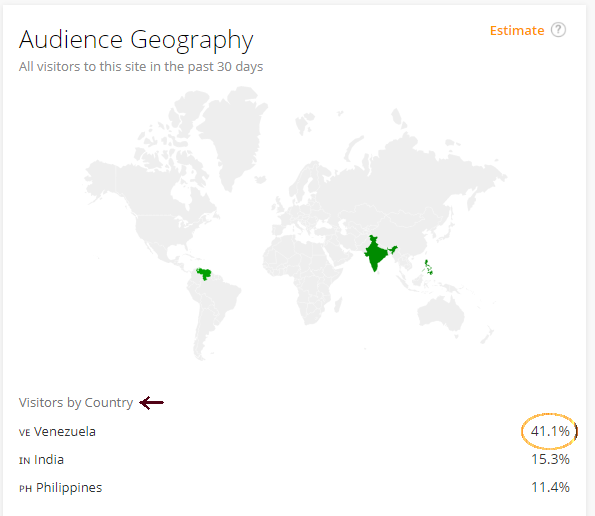Image resolution: width=595 pixels, height=516 pixels.
Task: Click the 11.4% Philippines percentage
Action: tap(550, 487)
